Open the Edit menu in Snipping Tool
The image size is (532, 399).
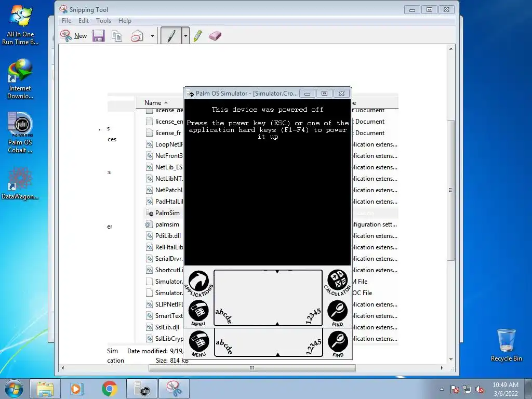pyautogui.click(x=84, y=21)
